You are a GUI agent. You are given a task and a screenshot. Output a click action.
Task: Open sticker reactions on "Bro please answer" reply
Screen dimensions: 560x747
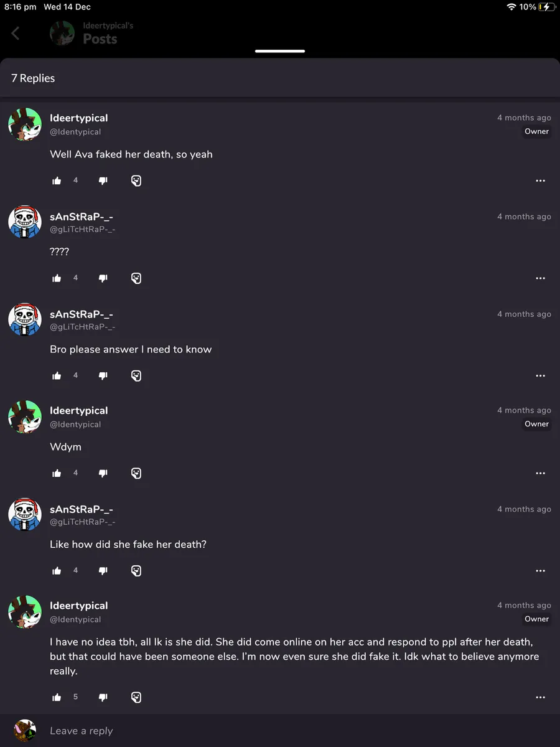[136, 376]
